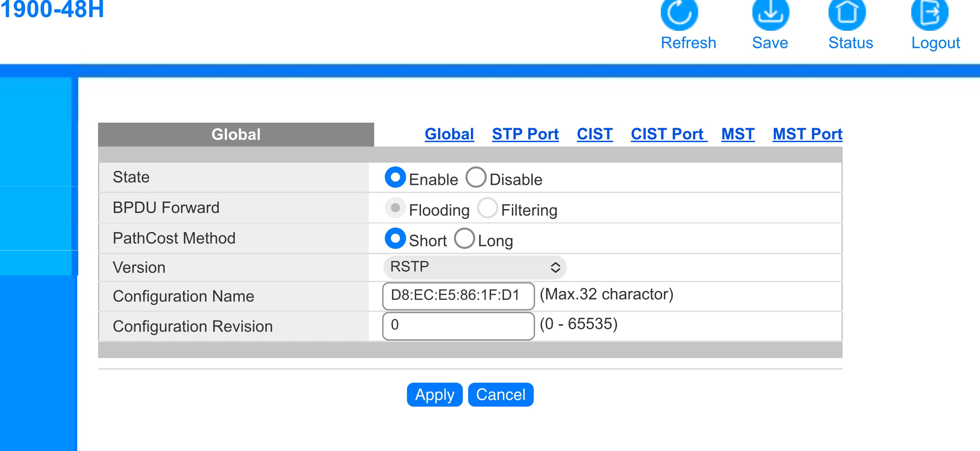This screenshot has height=451, width=980.
Task: Choose Flooding for BPDU Forward
Action: click(395, 208)
